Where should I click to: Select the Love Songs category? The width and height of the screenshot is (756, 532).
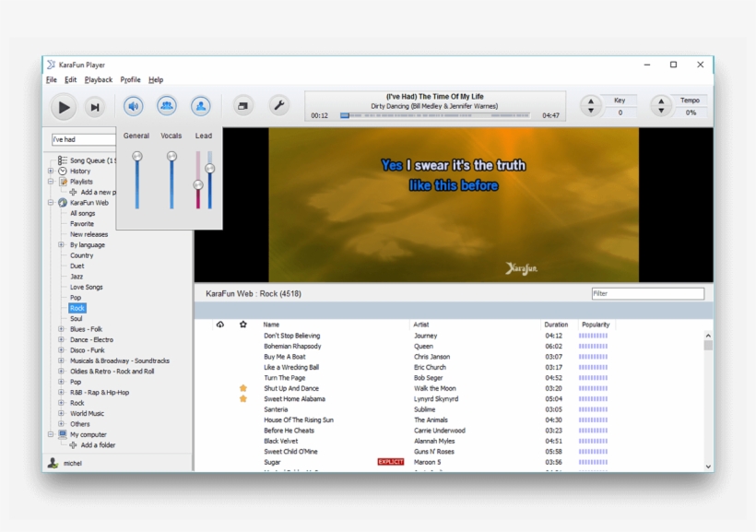click(87, 287)
